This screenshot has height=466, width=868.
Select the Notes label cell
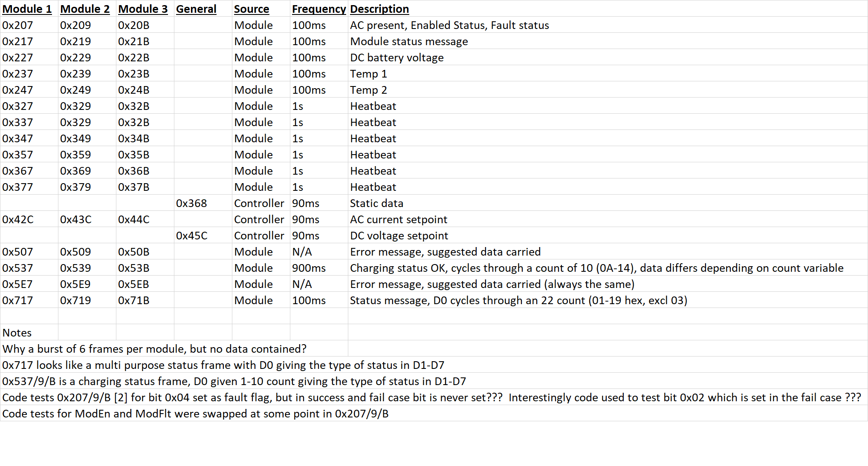[17, 333]
